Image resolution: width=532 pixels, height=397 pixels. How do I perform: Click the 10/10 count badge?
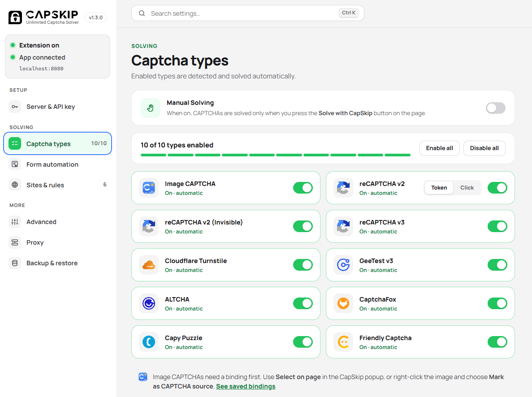tap(99, 143)
